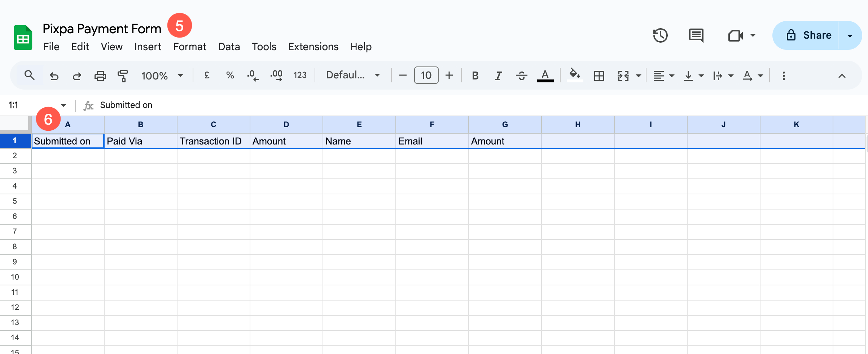
Task: Open the Insert menu
Action: [x=148, y=47]
